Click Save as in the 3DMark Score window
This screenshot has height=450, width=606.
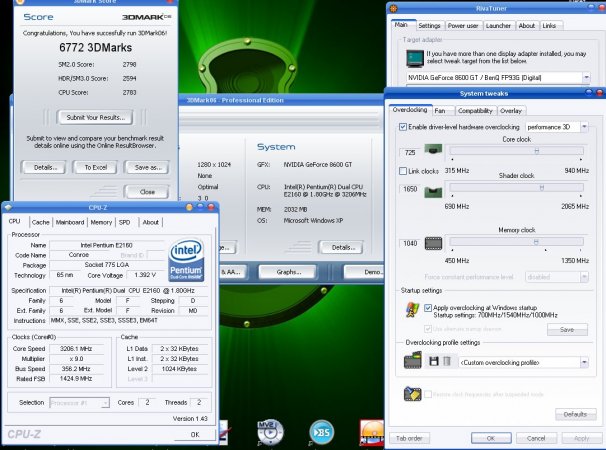147,167
